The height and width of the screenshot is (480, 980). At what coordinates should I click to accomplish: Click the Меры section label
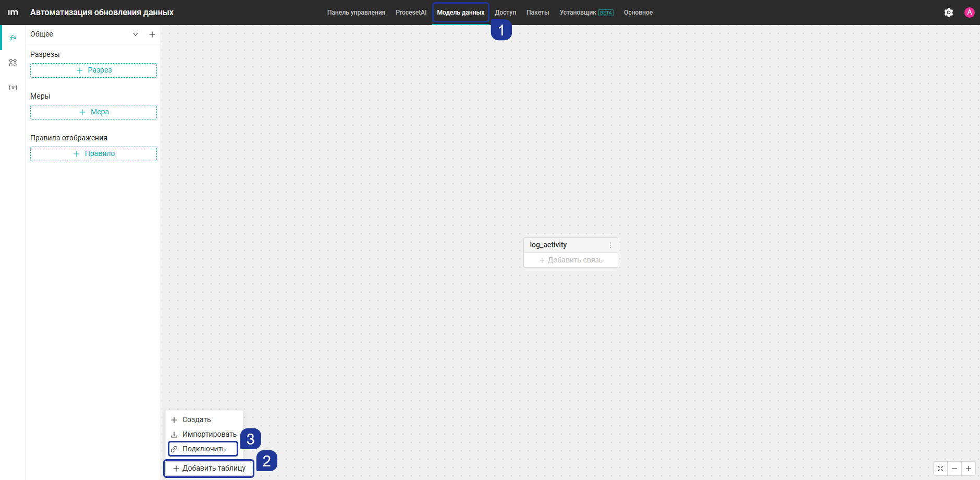click(40, 96)
